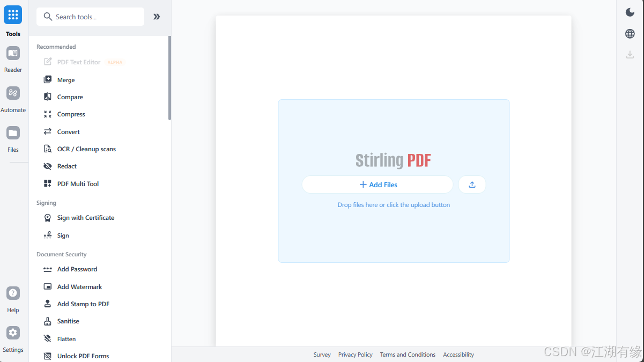Click the Flatten icon
This screenshot has width=644, height=362.
point(48,338)
